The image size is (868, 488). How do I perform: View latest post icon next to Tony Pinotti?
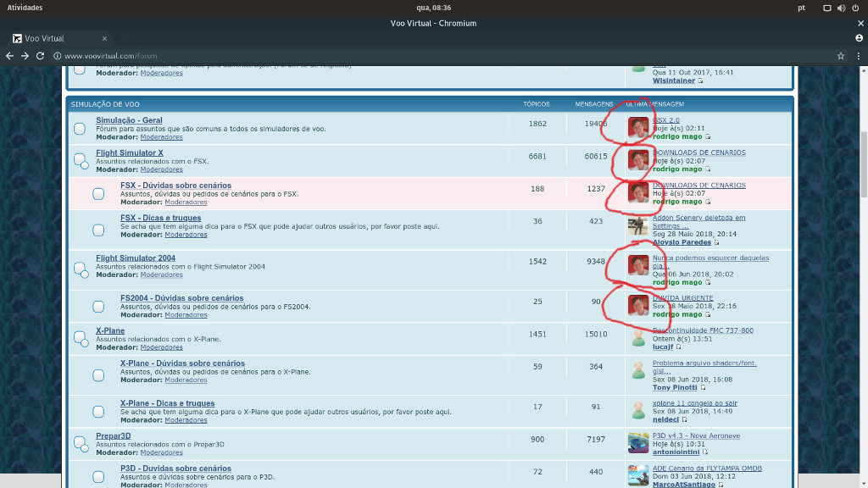[x=703, y=387]
